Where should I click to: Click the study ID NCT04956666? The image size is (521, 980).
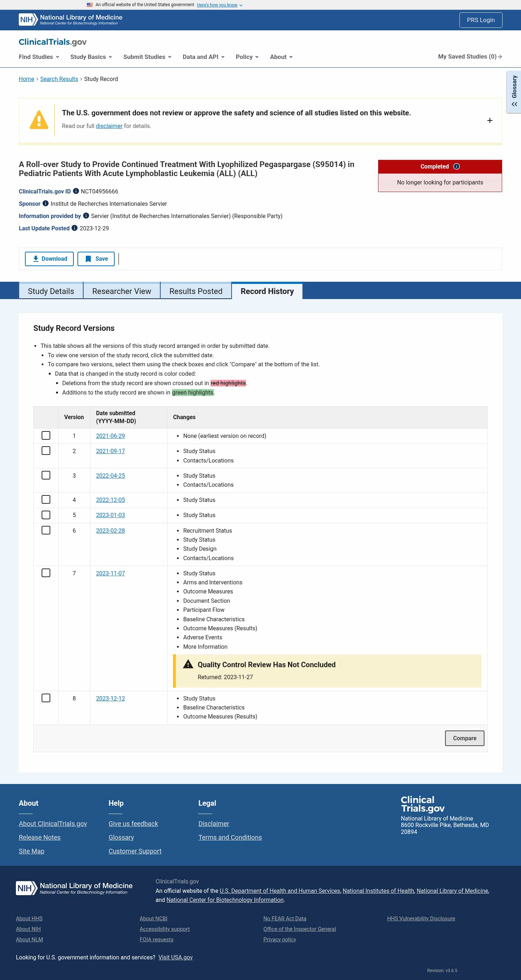pyautogui.click(x=99, y=191)
